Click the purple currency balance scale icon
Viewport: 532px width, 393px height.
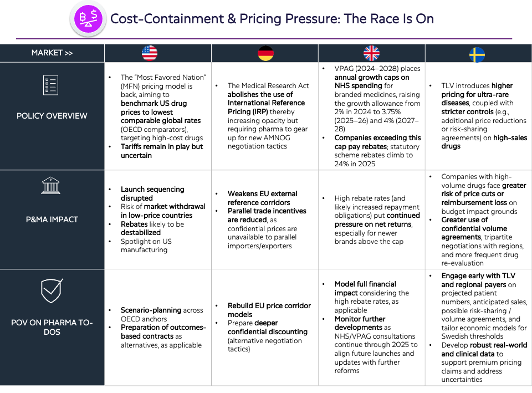click(88, 19)
